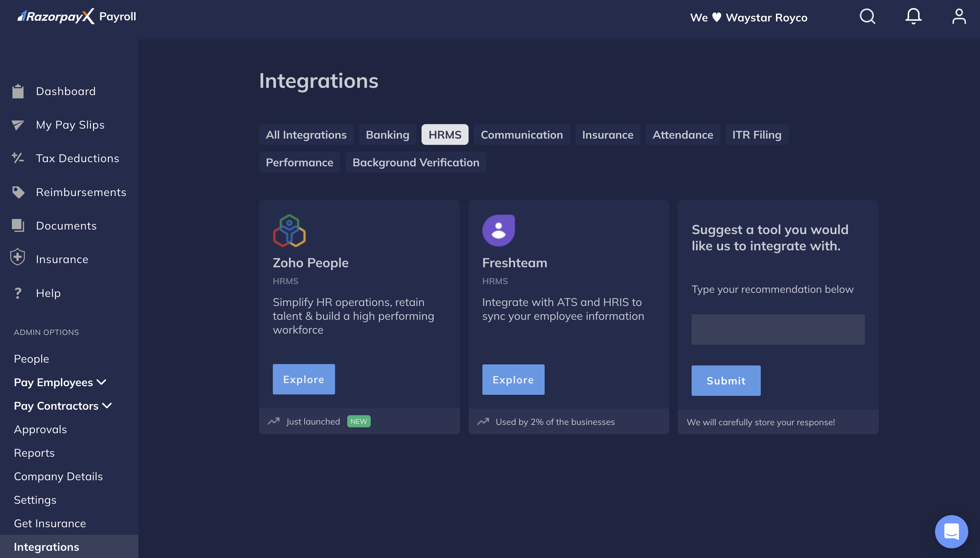Go to Reimbursements section

pyautogui.click(x=81, y=192)
